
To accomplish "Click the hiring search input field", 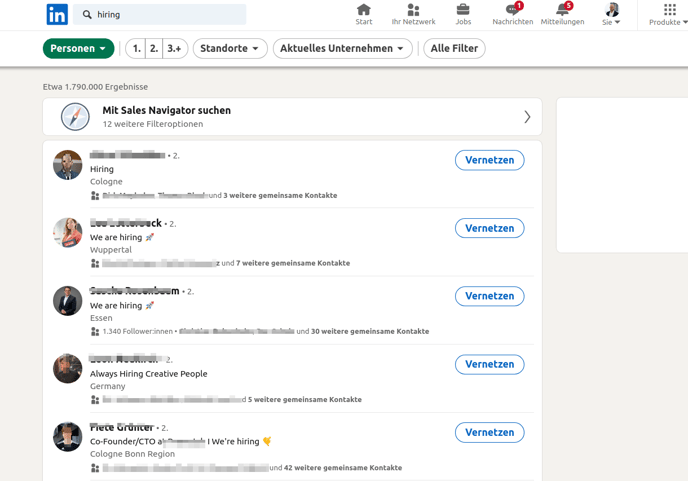I will (x=165, y=15).
